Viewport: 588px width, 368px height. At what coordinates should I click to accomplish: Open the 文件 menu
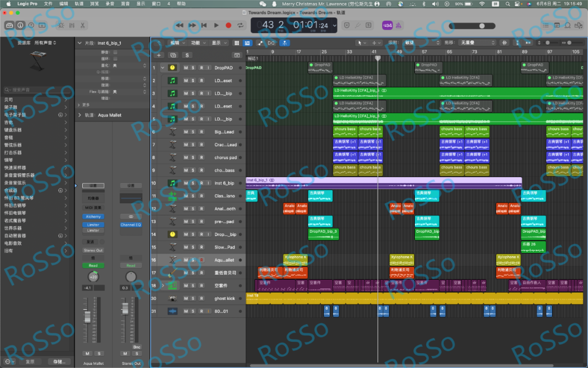[48, 4]
